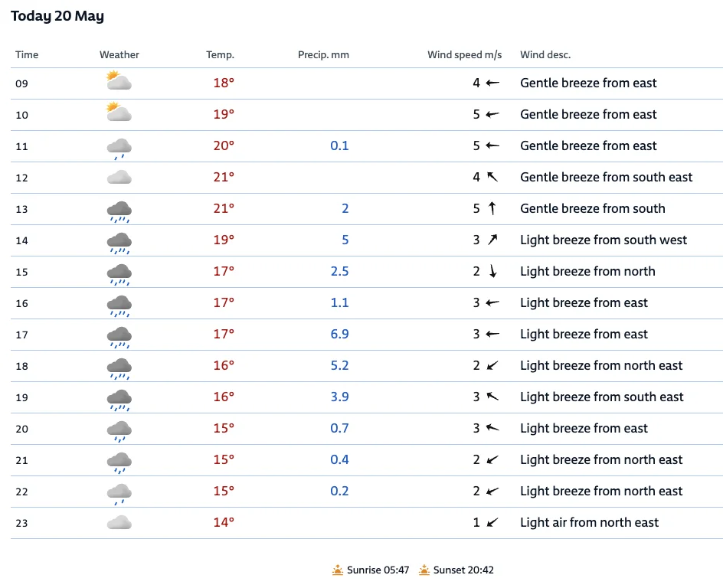
Task: Click the cloudy icon at 12
Action: coord(119,177)
